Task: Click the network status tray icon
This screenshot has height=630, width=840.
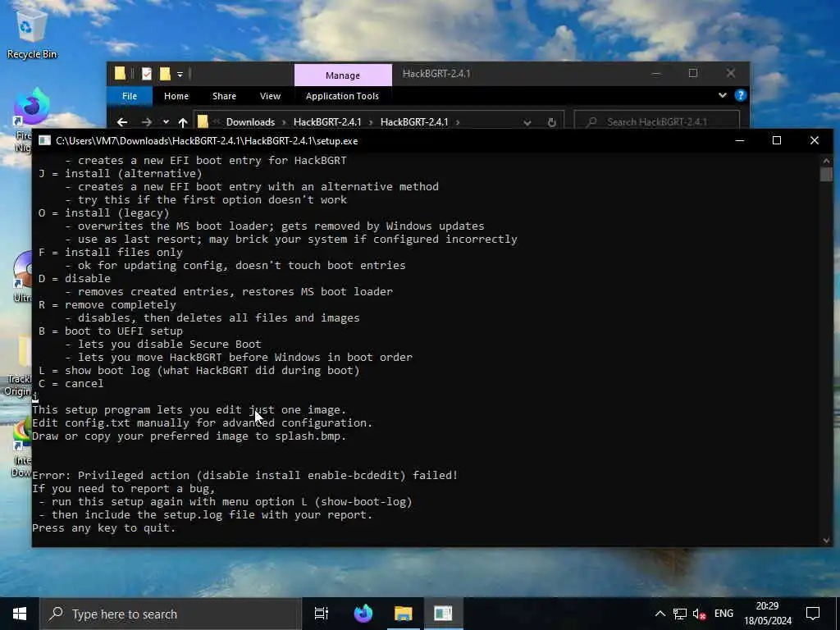Action: pyautogui.click(x=680, y=614)
